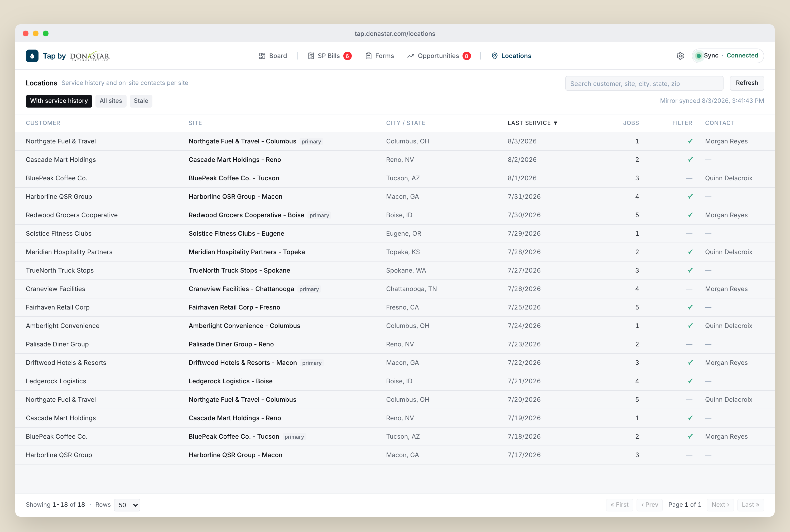Click the SP Bills receipt icon

coord(311,56)
